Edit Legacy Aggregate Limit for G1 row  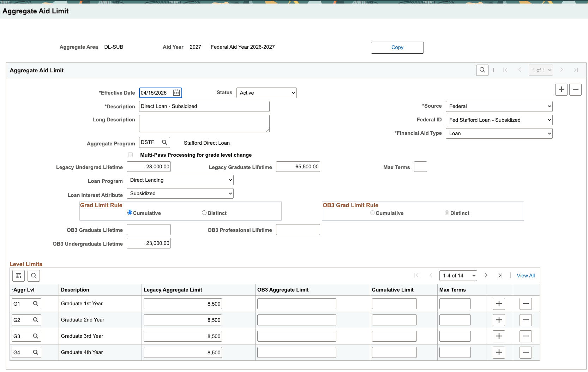point(183,304)
